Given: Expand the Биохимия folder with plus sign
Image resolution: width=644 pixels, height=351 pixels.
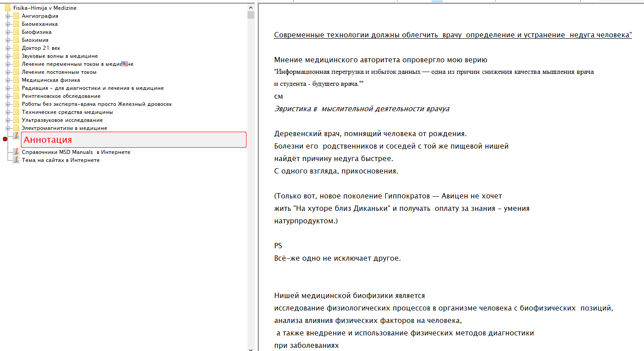Looking at the screenshot, I should (x=8, y=40).
